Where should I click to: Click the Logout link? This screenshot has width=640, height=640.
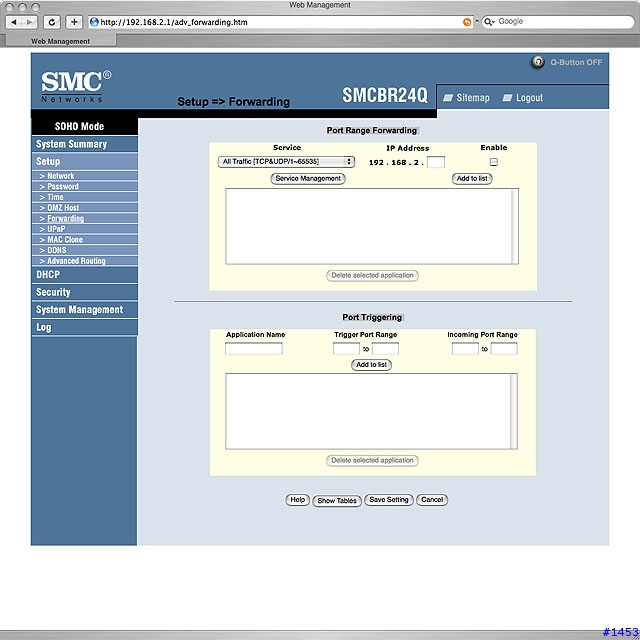point(529,98)
